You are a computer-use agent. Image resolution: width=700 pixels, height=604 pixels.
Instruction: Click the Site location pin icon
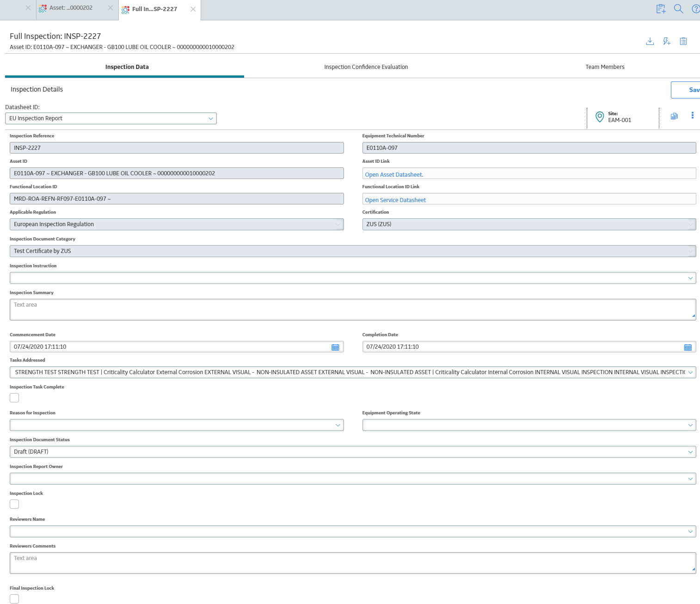tap(600, 117)
